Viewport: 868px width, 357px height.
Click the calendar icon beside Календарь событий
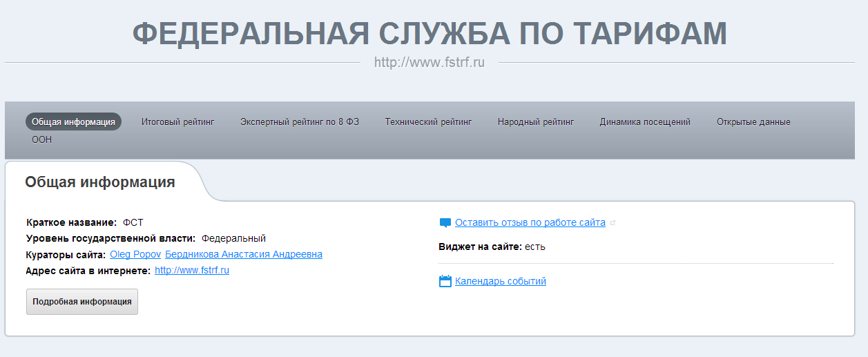[445, 281]
